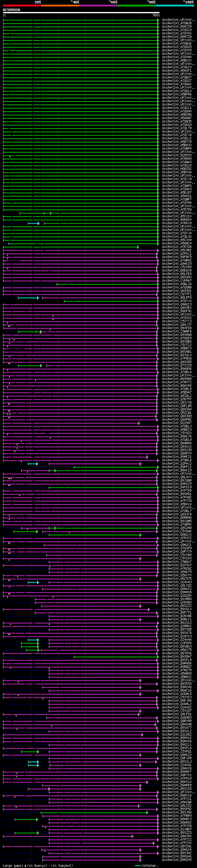The image size is (197, 868).
Task: Select hit label UniRef100_C6T7F1
Action: pyautogui.click(x=177, y=294)
